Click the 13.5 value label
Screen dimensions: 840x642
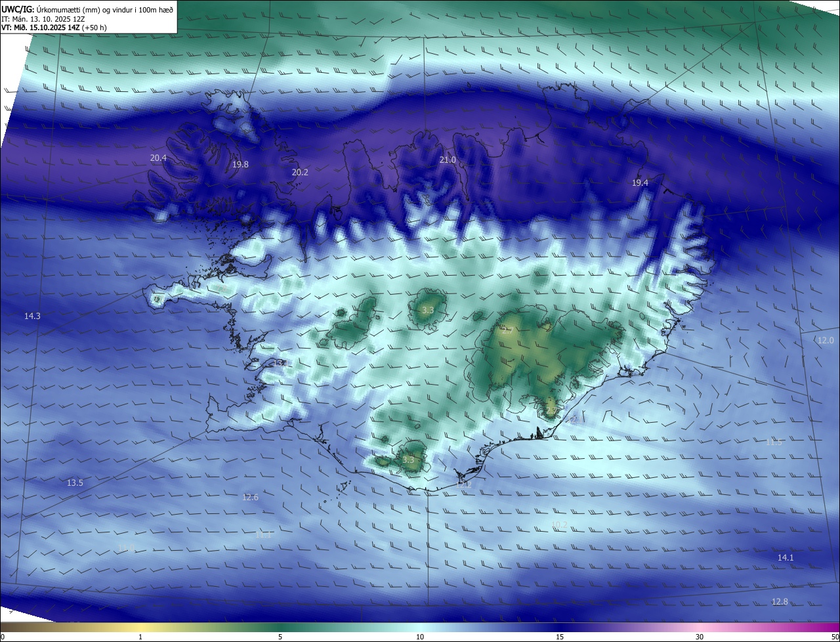click(x=75, y=483)
